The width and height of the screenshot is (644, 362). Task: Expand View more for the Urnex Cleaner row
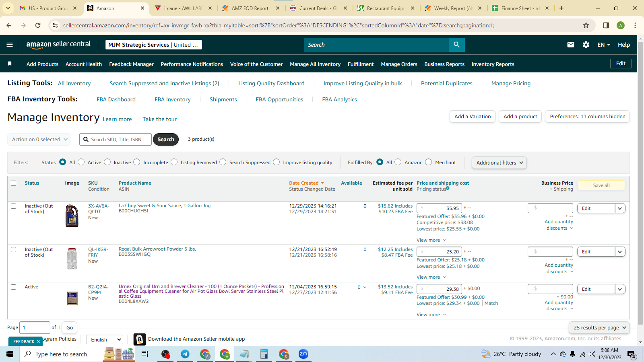point(431,315)
